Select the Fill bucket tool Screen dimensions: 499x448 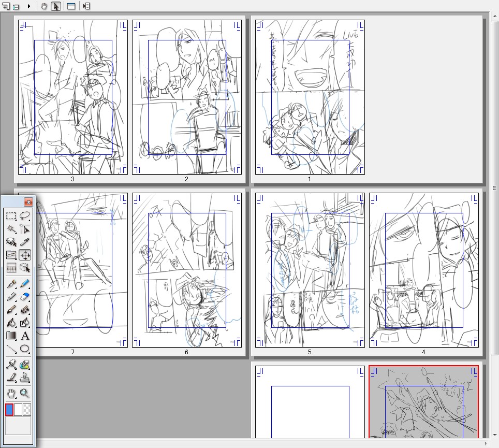click(x=11, y=323)
